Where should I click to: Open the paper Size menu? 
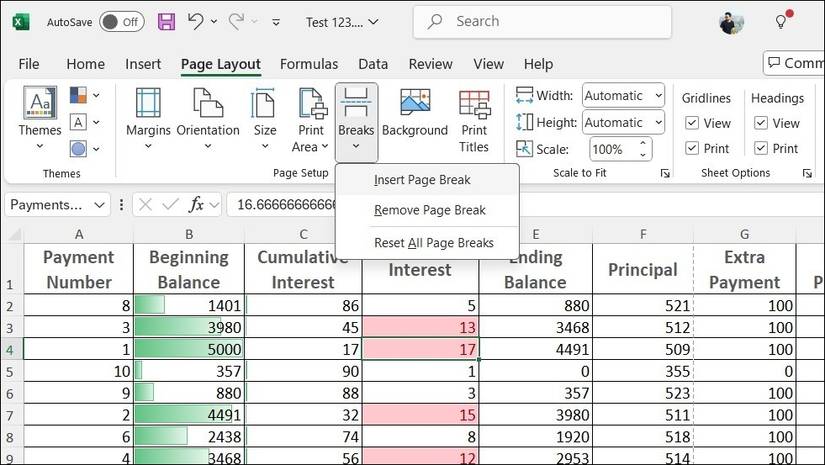pyautogui.click(x=265, y=119)
